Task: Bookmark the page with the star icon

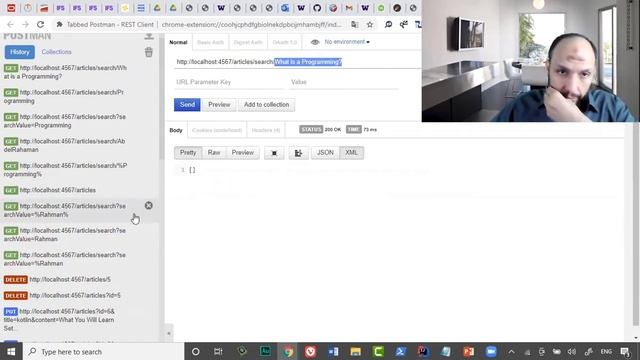Action: coord(370,24)
